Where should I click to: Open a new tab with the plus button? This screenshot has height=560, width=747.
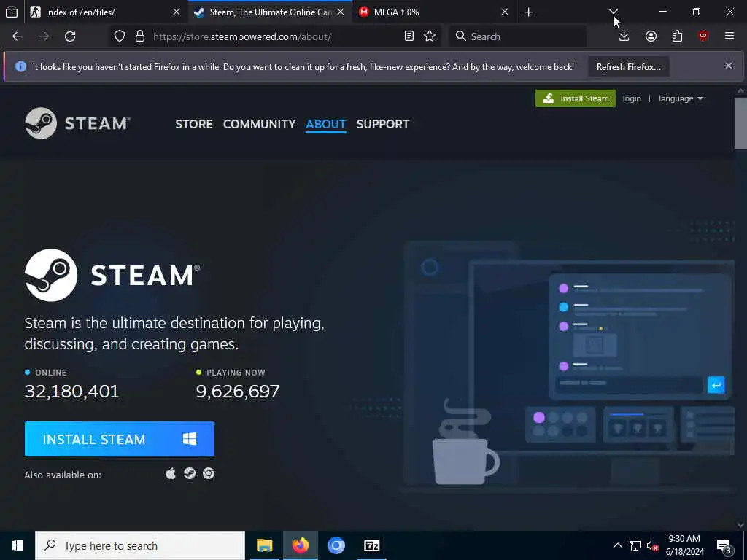pyautogui.click(x=528, y=12)
